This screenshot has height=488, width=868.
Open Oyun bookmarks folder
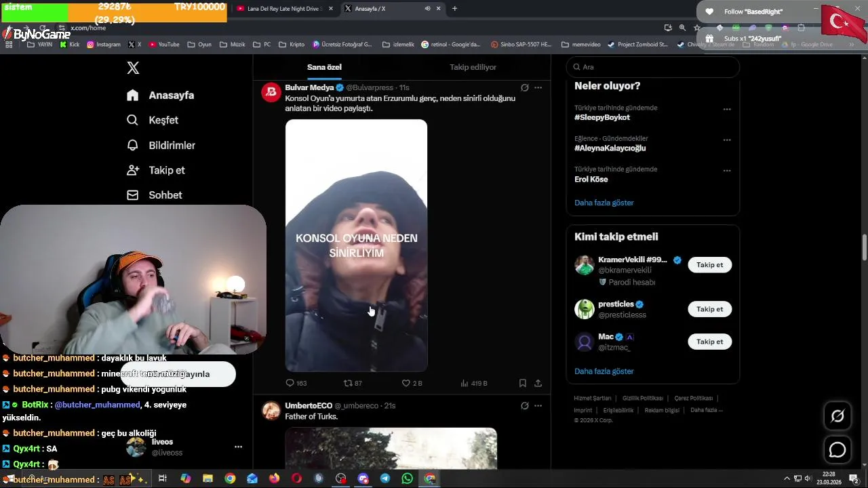[199, 45]
